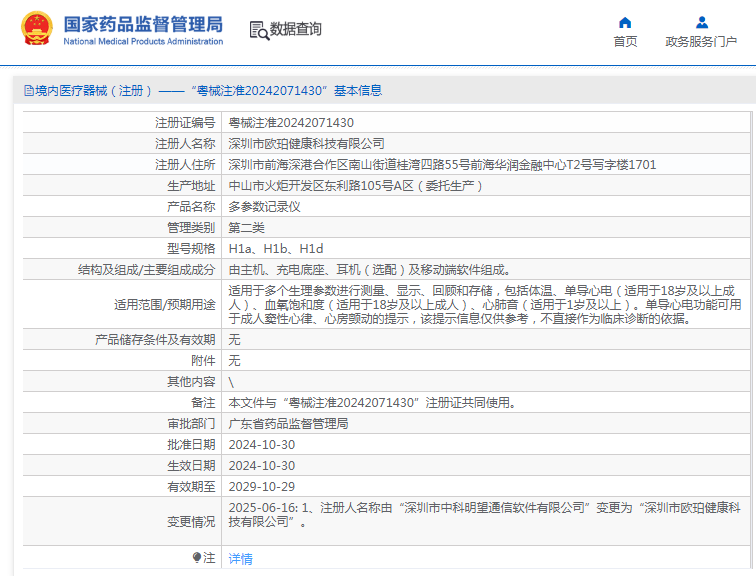The width and height of the screenshot is (756, 576).
Task: Click 变更情况 label
Action: pos(191,522)
